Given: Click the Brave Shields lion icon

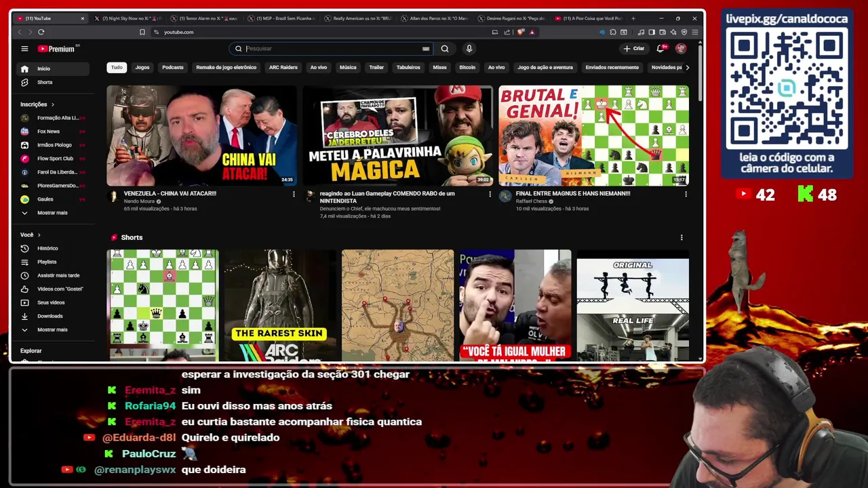Looking at the screenshot, I should coord(520,32).
